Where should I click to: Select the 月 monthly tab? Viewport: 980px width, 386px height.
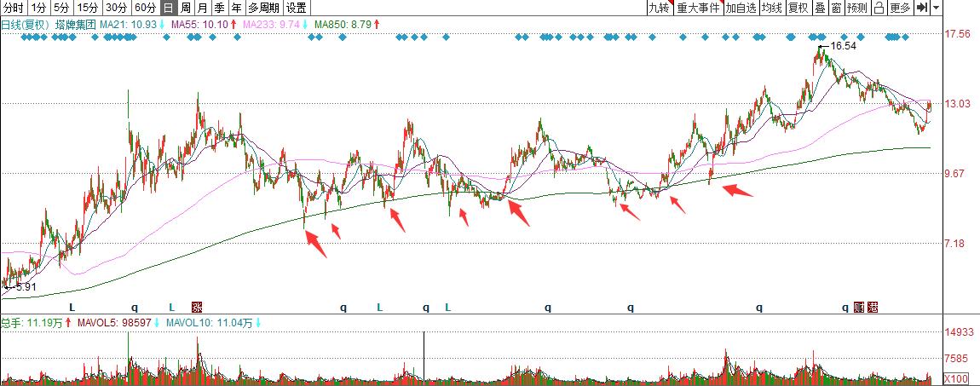(203, 9)
